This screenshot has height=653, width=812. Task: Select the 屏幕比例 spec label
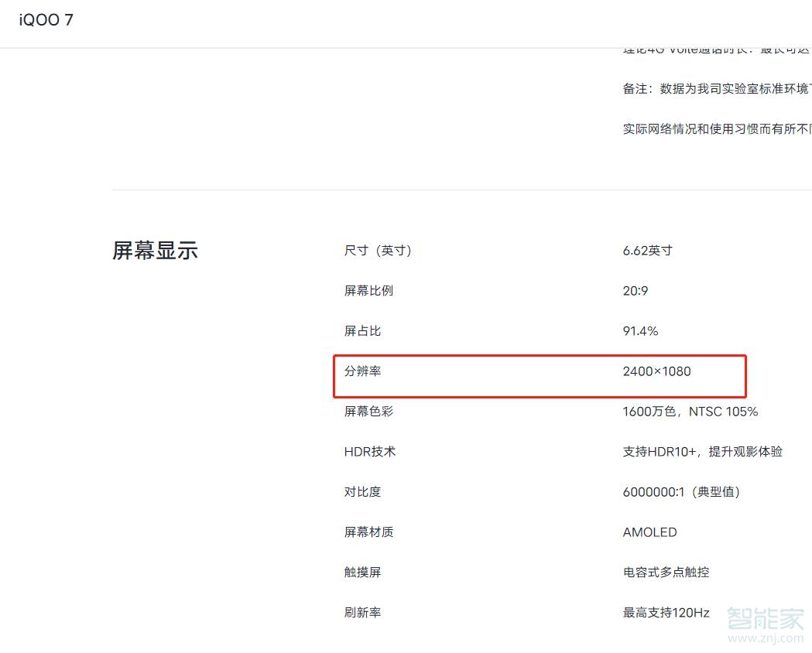coord(368,290)
